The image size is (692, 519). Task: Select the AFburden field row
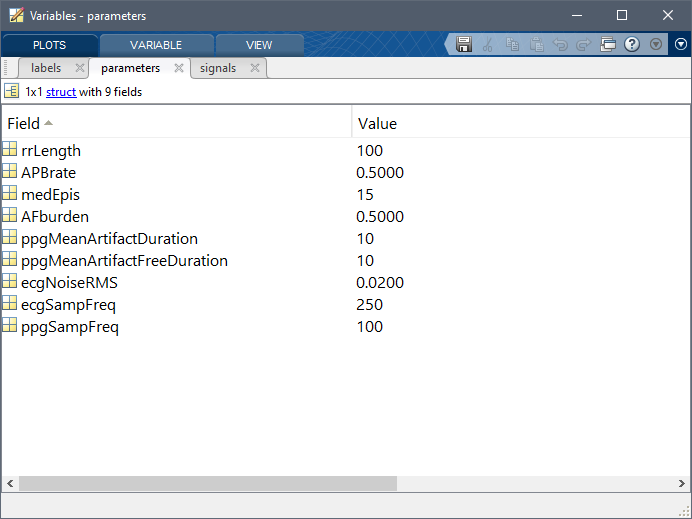[55, 217]
